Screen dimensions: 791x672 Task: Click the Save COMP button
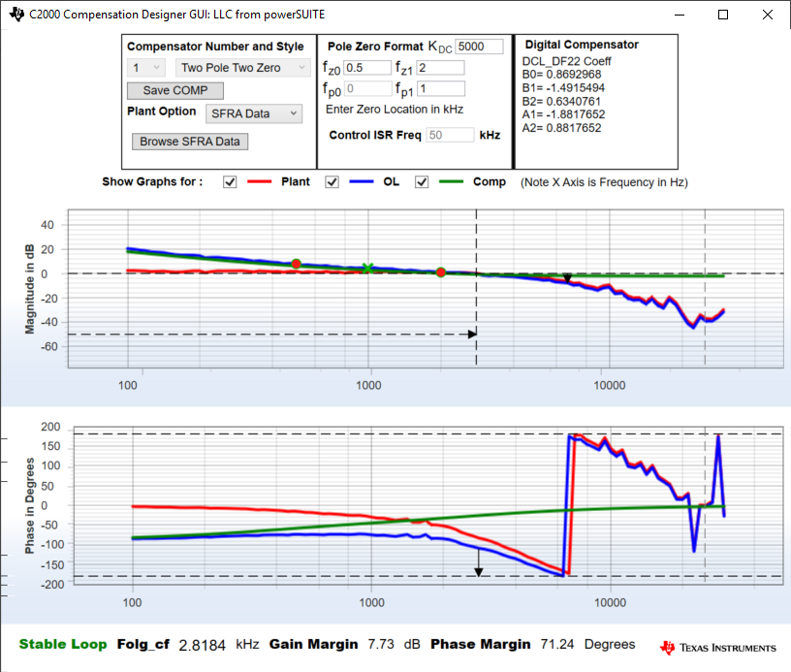[174, 89]
